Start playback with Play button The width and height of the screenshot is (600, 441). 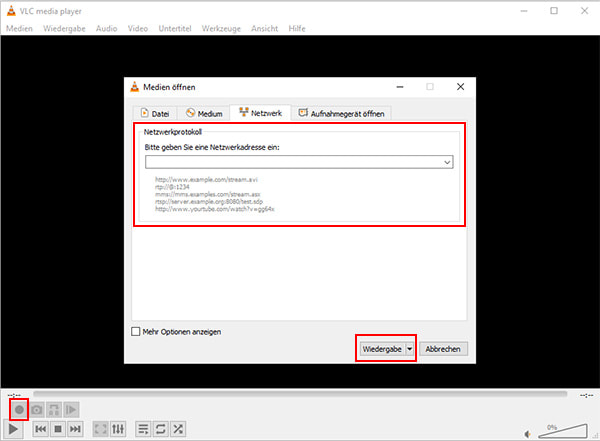pos(13,429)
